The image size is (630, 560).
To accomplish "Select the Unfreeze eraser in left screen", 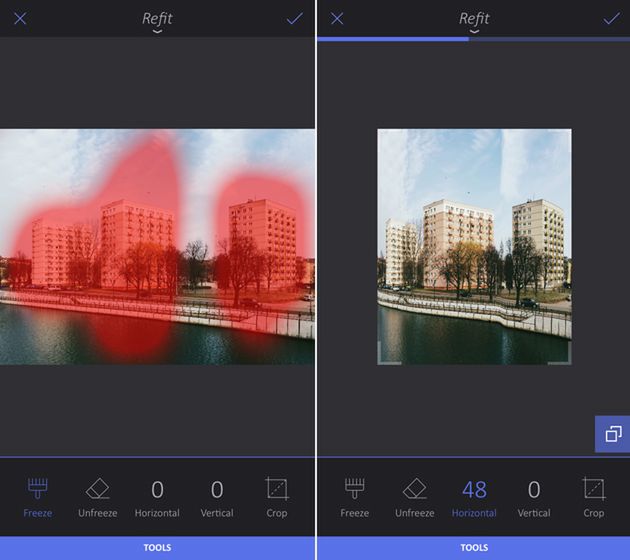I will click(98, 497).
